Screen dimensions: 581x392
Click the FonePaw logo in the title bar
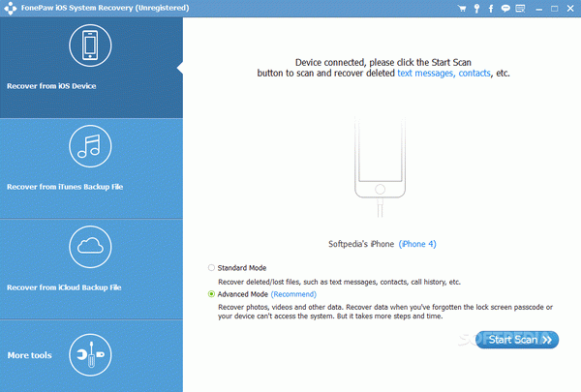(11, 8)
